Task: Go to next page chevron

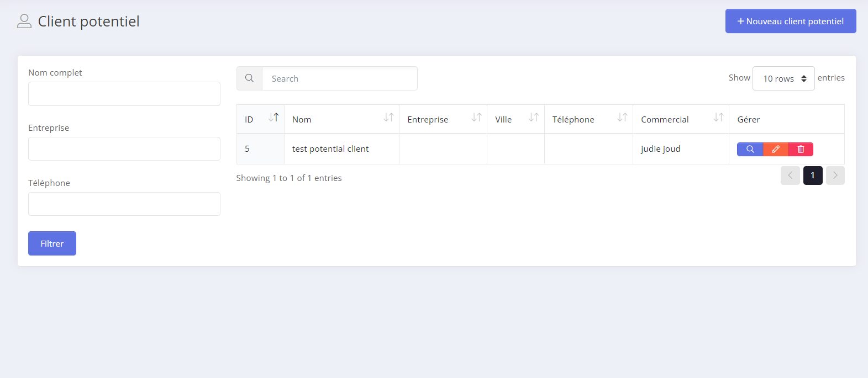Action: coord(835,175)
